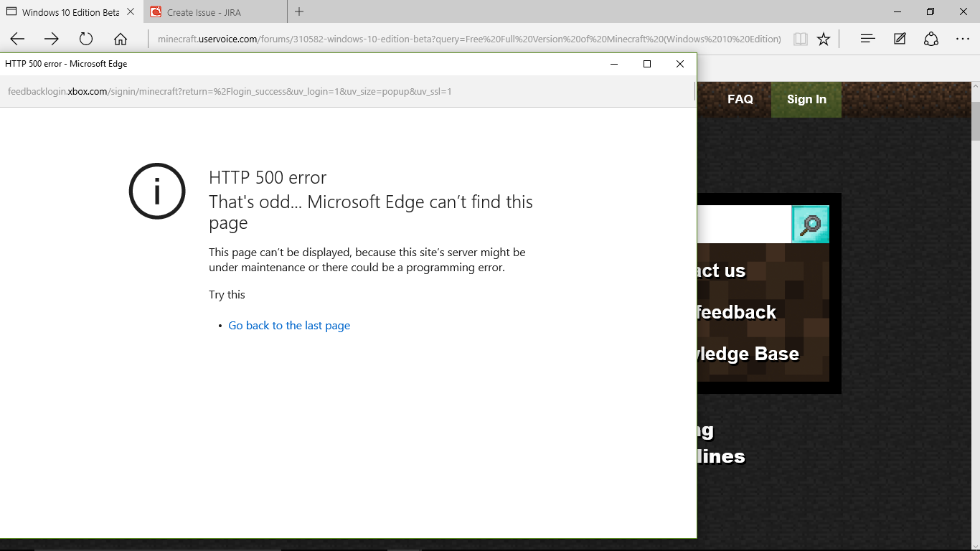Refresh the page with the reload icon
The height and width of the screenshot is (551, 980).
pos(86,39)
